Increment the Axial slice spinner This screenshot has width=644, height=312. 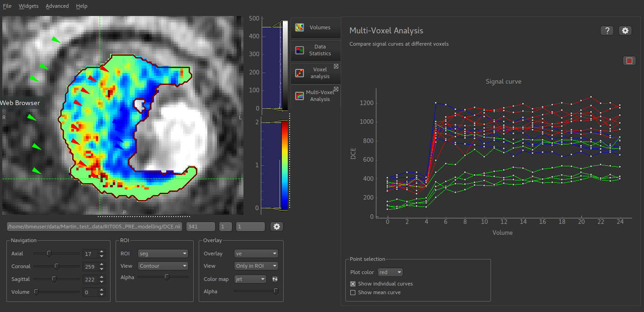[x=101, y=252]
